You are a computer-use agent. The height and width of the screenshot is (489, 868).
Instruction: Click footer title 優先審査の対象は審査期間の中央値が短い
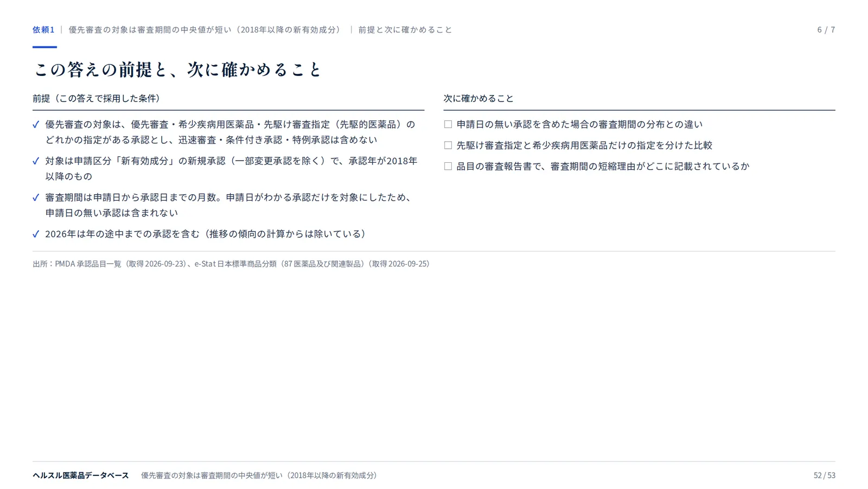pos(259,475)
